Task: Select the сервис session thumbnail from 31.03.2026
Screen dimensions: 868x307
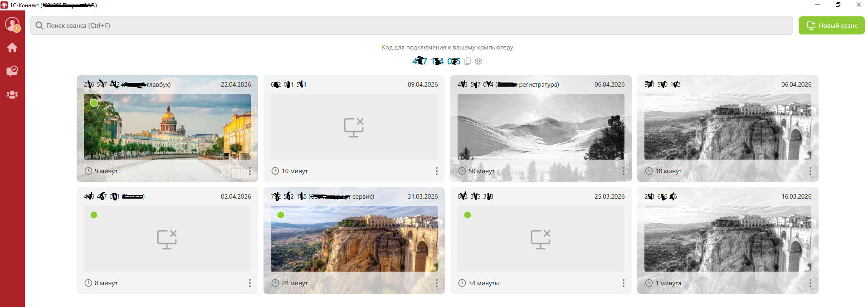Action: pos(354,239)
